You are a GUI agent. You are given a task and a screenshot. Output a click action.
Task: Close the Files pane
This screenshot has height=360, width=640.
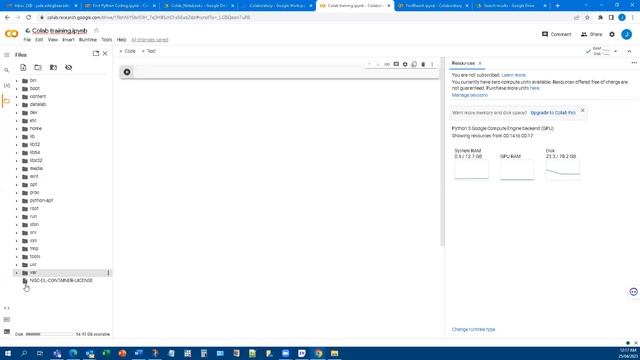tap(105, 53)
